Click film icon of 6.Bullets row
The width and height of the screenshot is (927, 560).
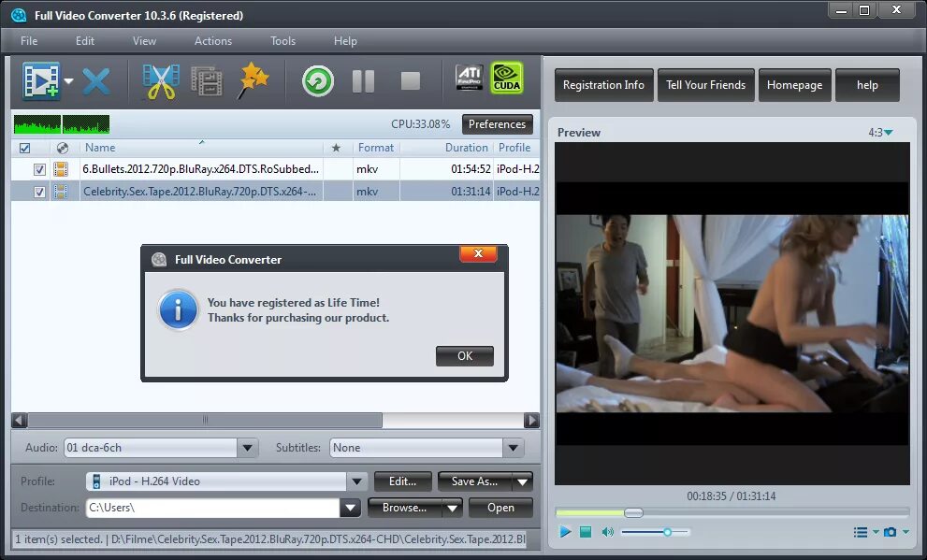(x=60, y=169)
